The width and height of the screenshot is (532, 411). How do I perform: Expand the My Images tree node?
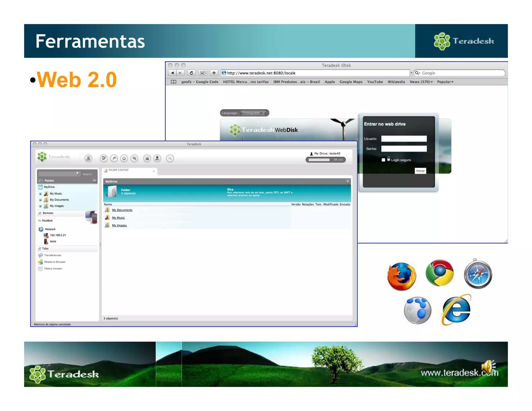point(40,206)
